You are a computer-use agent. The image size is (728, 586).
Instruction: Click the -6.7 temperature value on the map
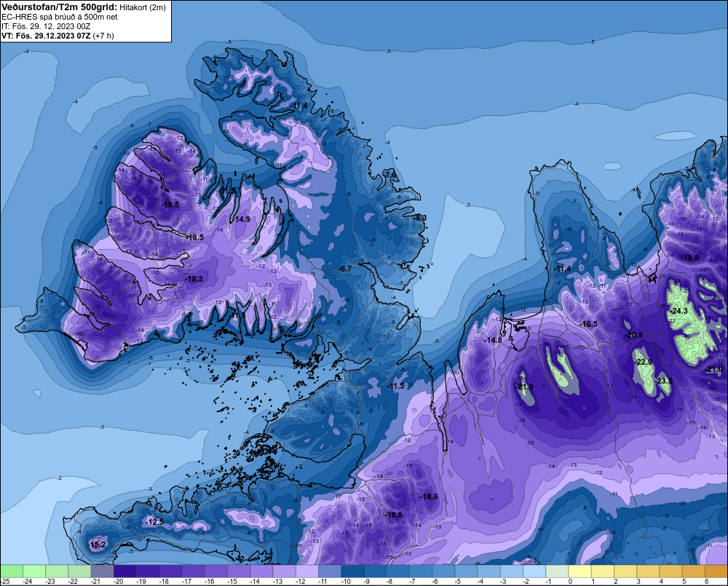pos(344,269)
